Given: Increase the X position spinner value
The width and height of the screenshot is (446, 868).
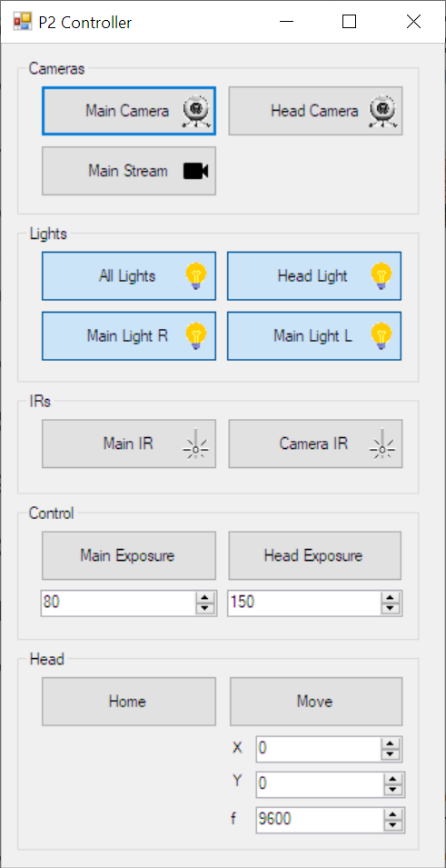Looking at the screenshot, I should click(x=391, y=743).
